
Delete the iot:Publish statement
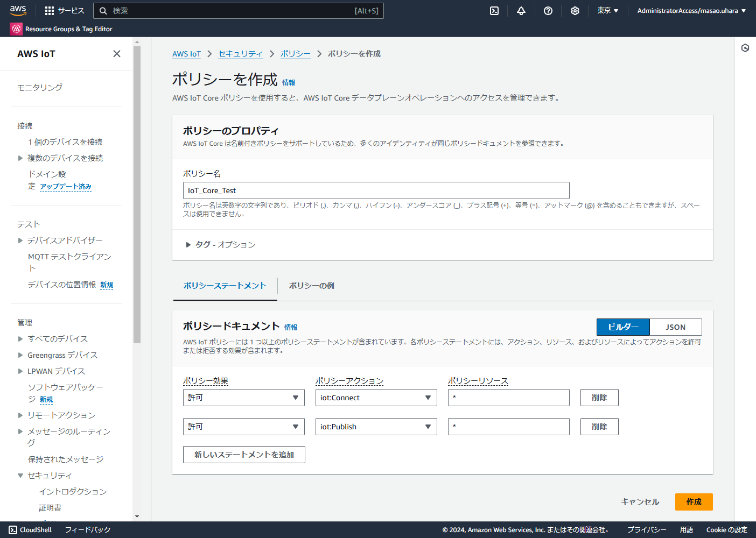(599, 427)
